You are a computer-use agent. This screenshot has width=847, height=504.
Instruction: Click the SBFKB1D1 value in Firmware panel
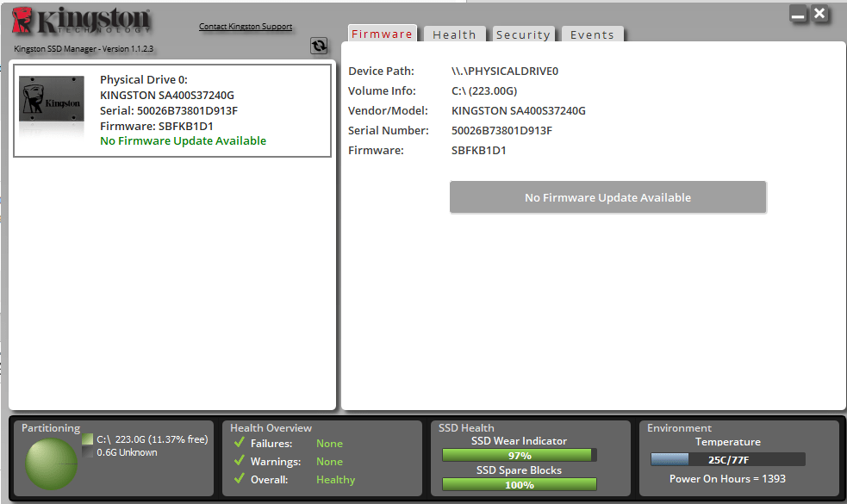point(478,150)
